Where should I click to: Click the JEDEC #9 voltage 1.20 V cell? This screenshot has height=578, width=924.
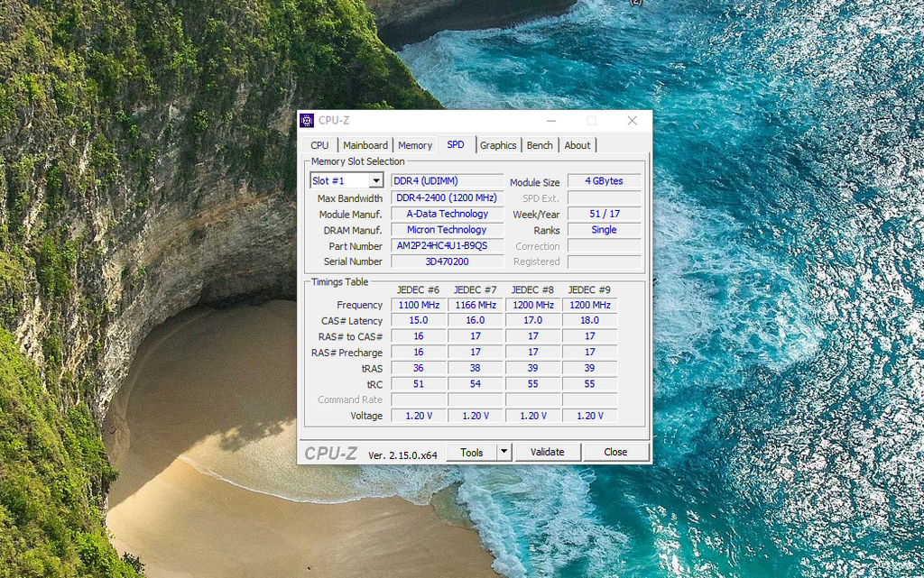click(x=590, y=416)
